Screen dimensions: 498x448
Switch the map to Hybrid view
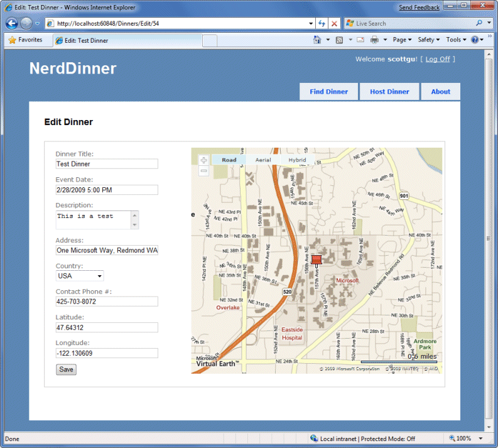tap(297, 160)
